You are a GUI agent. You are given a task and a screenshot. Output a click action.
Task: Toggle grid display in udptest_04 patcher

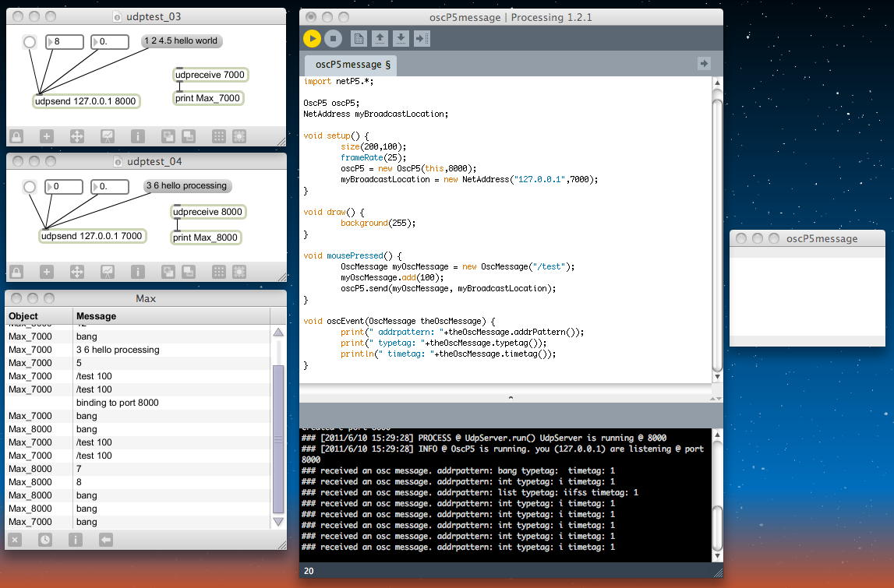point(219,272)
